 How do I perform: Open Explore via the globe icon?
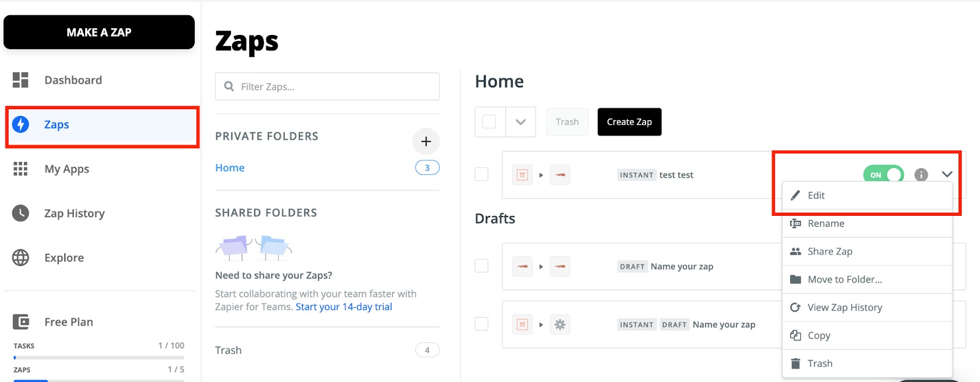click(x=20, y=258)
